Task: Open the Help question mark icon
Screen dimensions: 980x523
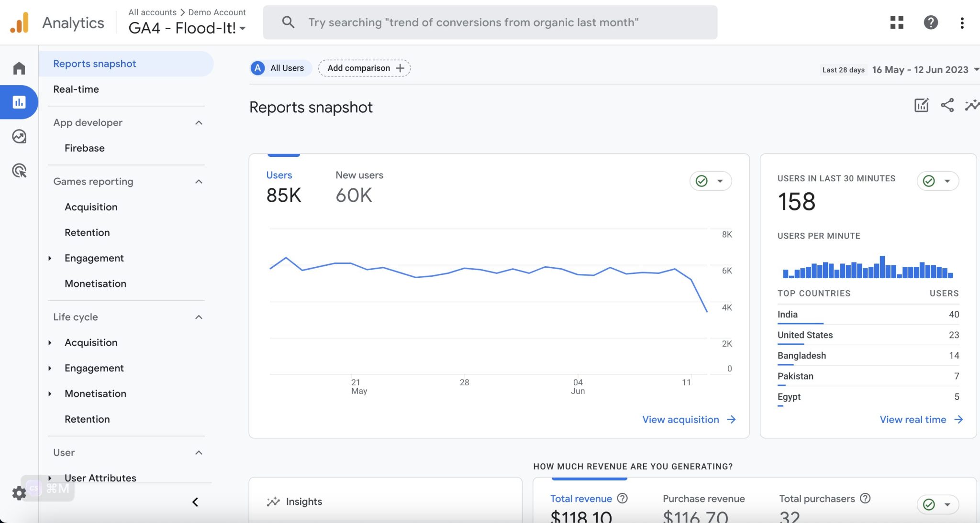Action: click(931, 22)
